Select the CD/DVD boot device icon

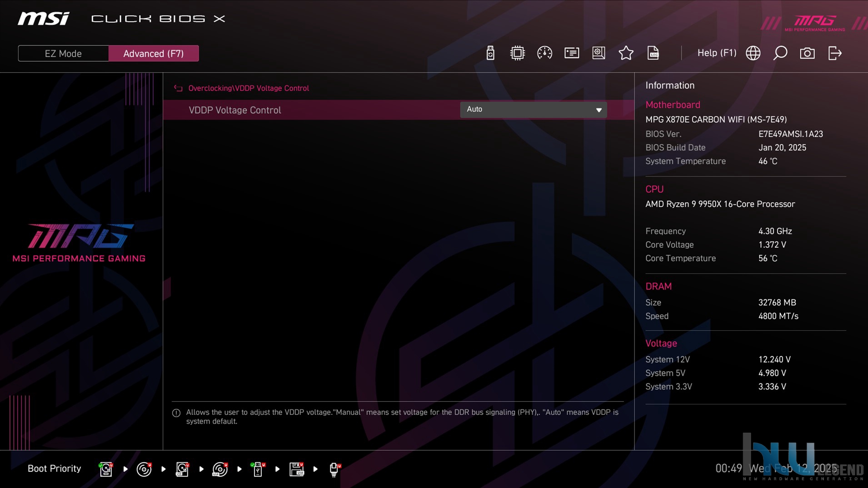coord(144,469)
